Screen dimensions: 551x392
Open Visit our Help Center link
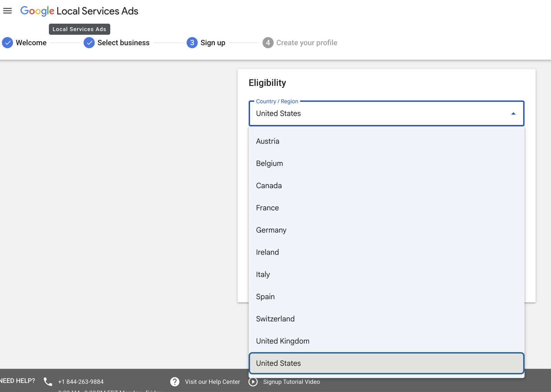point(212,382)
